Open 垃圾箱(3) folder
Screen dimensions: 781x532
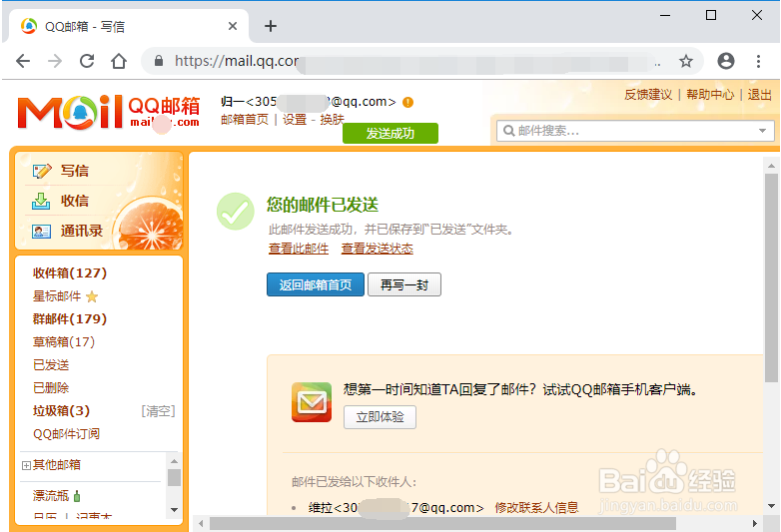coord(61,410)
